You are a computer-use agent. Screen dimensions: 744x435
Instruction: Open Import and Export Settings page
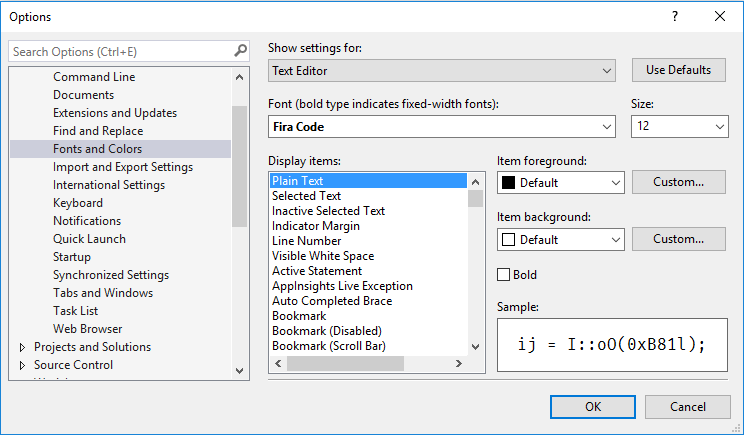coord(123,167)
